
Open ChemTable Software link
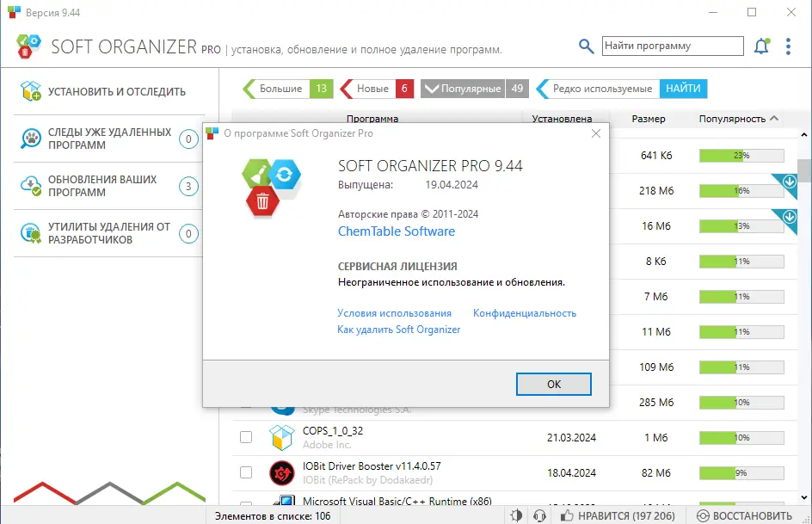coord(397,231)
